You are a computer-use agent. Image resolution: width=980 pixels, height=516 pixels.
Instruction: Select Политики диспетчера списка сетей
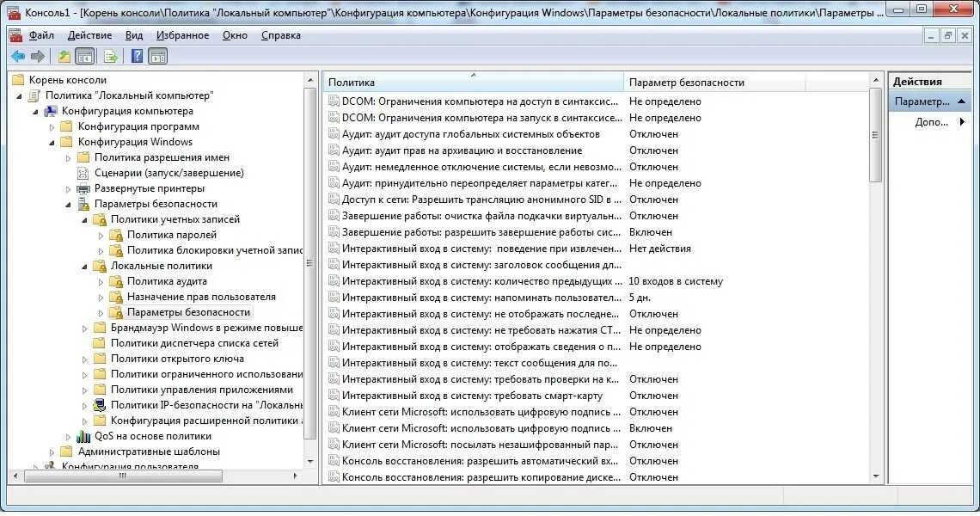click(x=194, y=343)
